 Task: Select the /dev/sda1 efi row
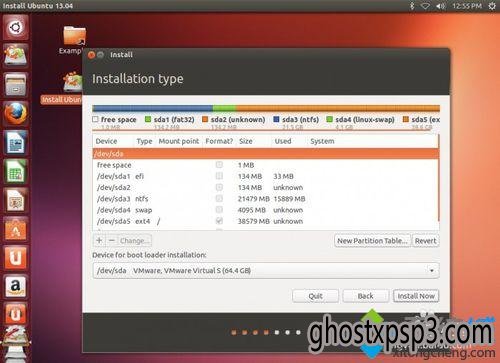(x=266, y=176)
